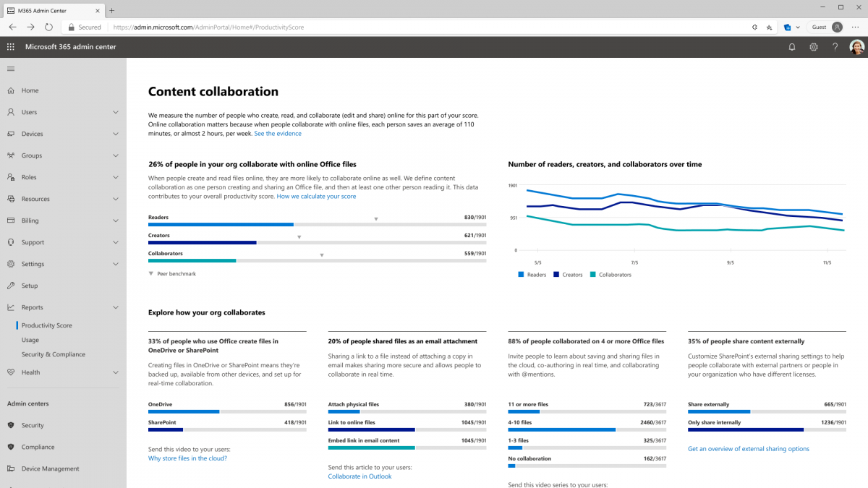Click the "Collaborate in Outlook" link

(359, 476)
